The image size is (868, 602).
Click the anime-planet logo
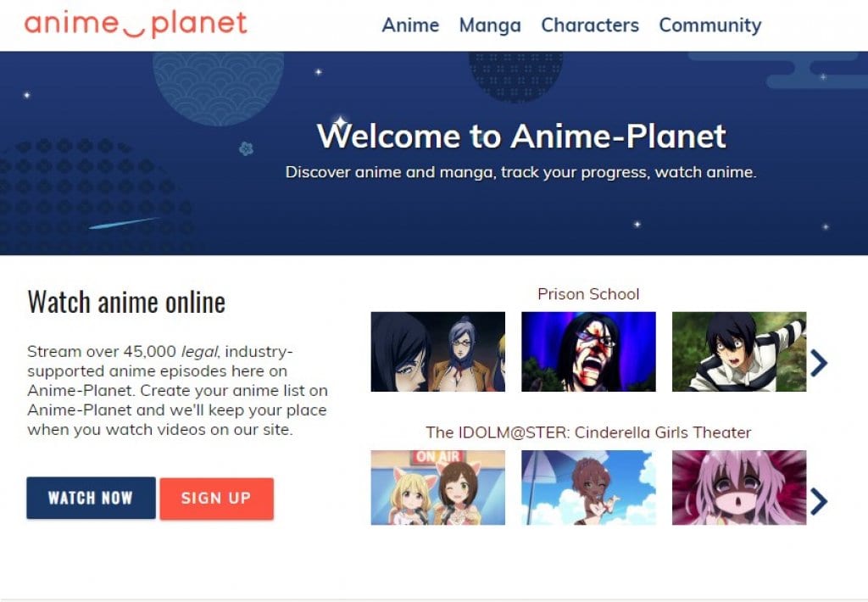[x=136, y=25]
